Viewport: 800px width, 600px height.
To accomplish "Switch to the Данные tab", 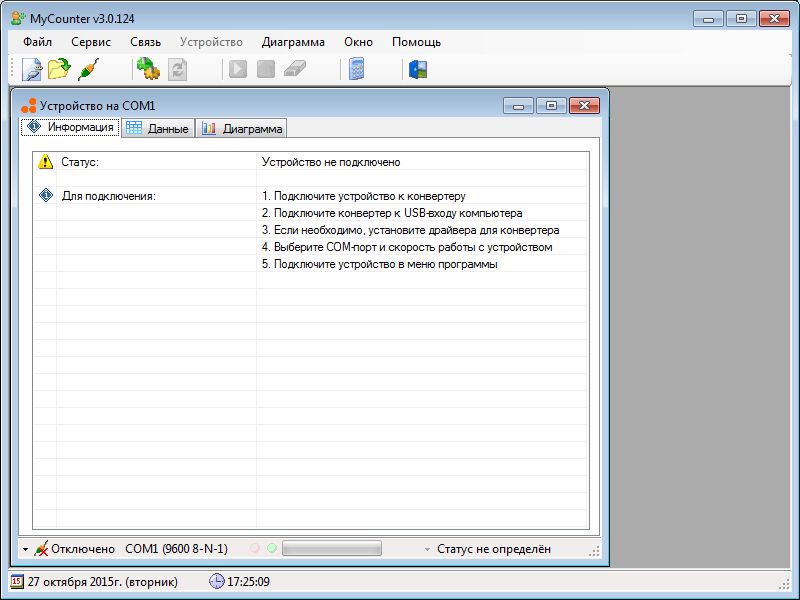I will coord(158,129).
